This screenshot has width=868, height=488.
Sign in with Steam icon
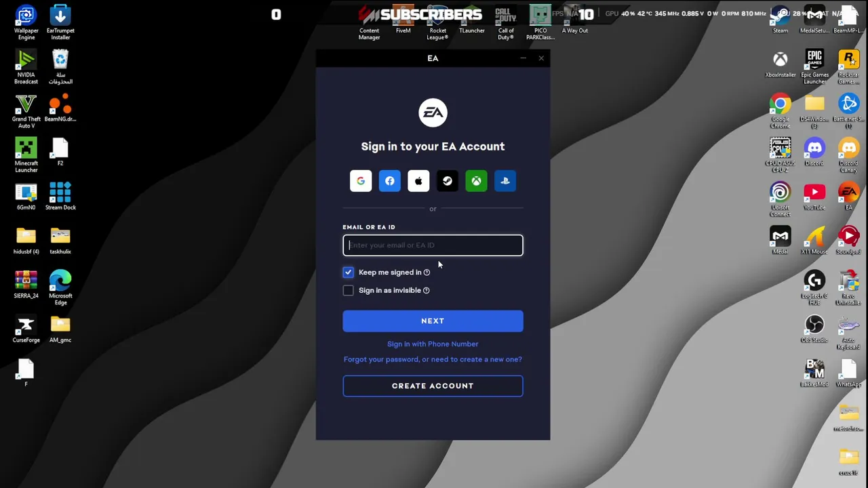coord(448,181)
